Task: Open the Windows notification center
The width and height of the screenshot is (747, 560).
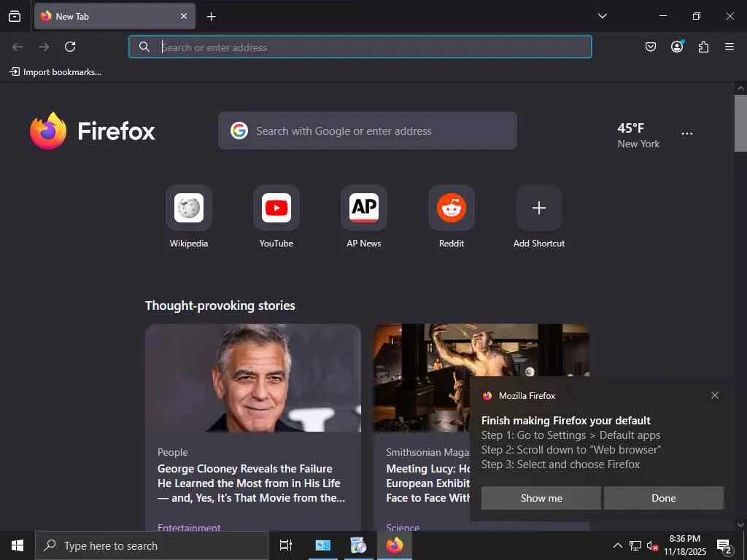Action: (x=724, y=545)
